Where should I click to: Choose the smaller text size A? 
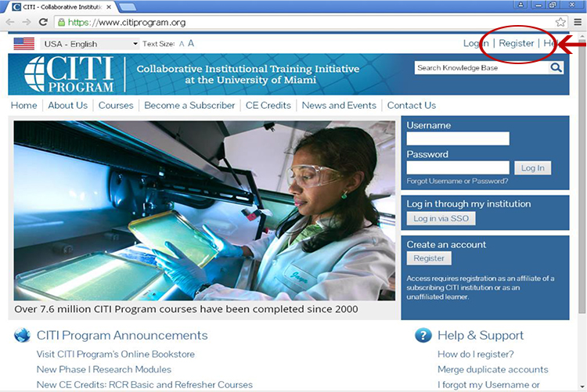coord(182,44)
